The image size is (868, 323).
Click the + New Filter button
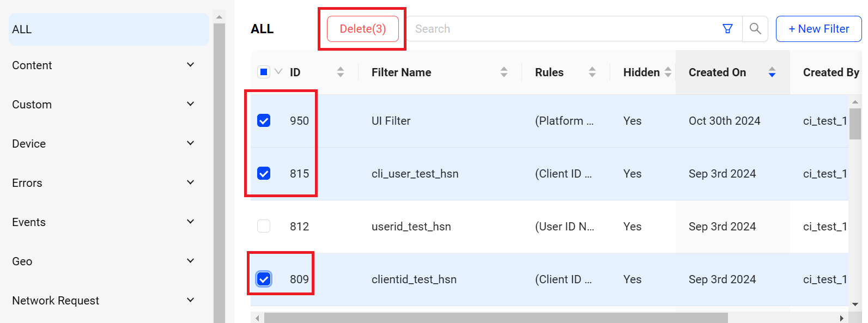(818, 29)
